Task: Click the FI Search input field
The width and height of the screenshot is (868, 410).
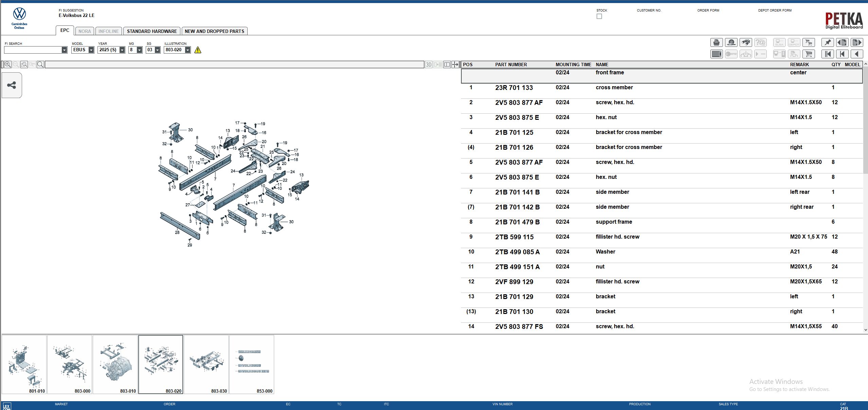Action: click(x=33, y=50)
